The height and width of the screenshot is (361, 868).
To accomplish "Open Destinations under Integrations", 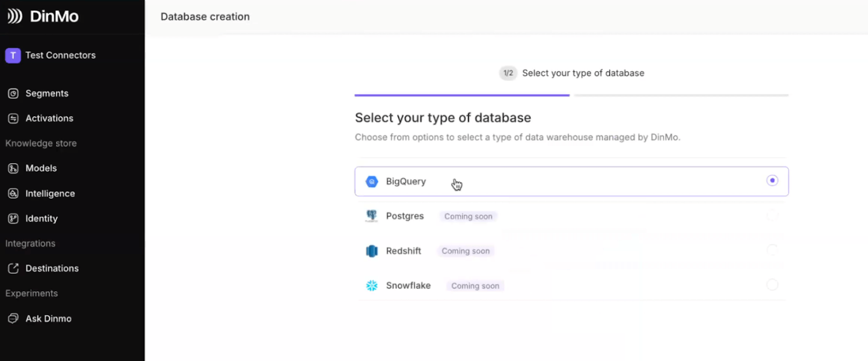I will point(52,268).
